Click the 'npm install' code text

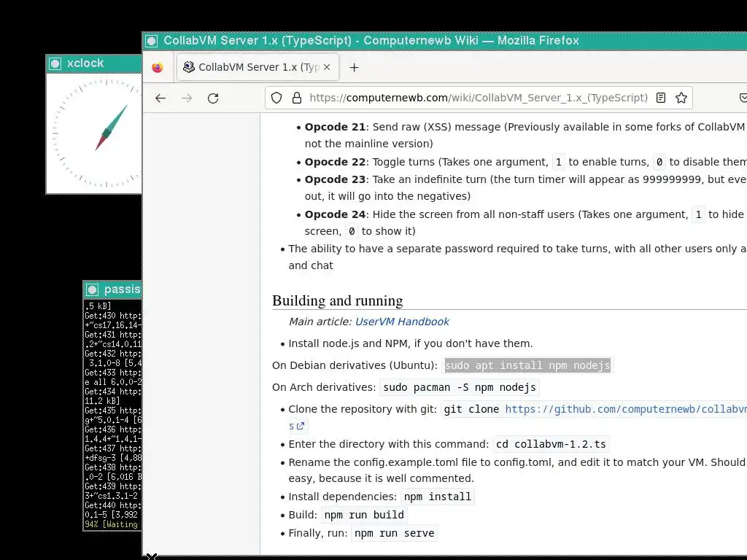pyautogui.click(x=438, y=497)
